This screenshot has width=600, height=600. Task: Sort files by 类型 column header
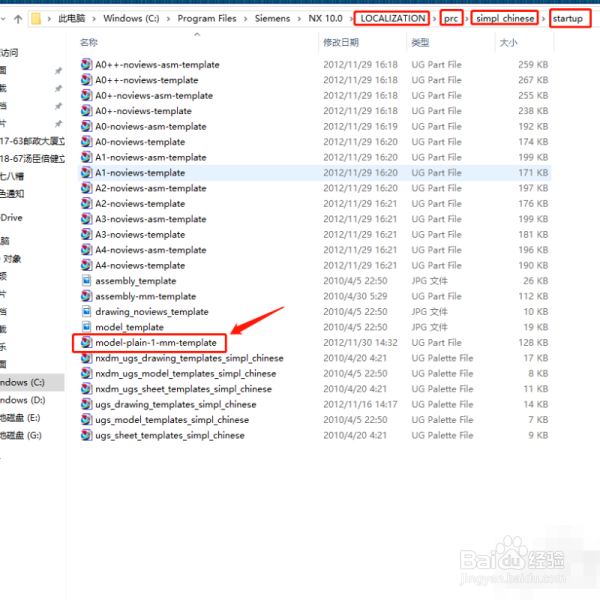pos(420,42)
